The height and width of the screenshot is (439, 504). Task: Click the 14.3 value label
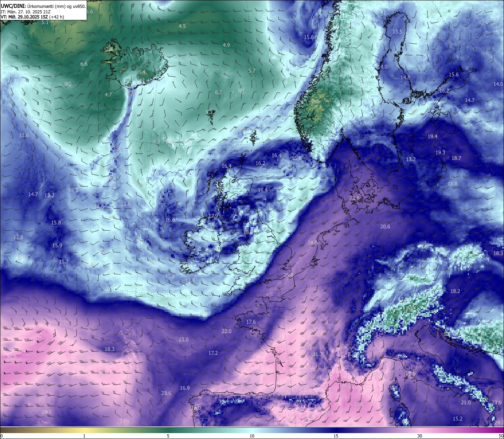tap(74, 190)
